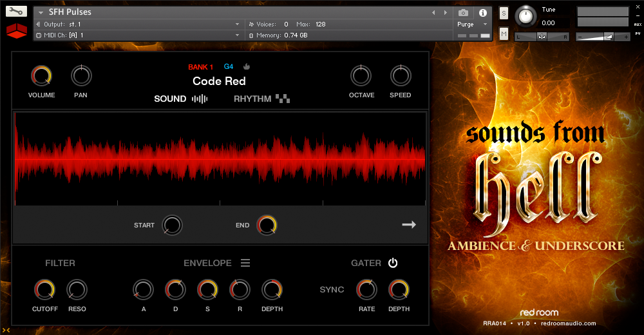The height and width of the screenshot is (335, 644).
Task: Click the Max voices value 128
Action: 320,24
